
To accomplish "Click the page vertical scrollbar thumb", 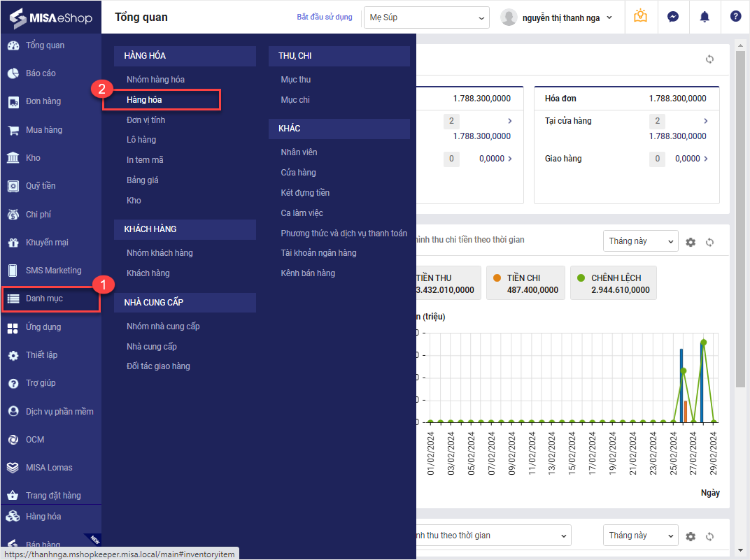I will (x=740, y=220).
